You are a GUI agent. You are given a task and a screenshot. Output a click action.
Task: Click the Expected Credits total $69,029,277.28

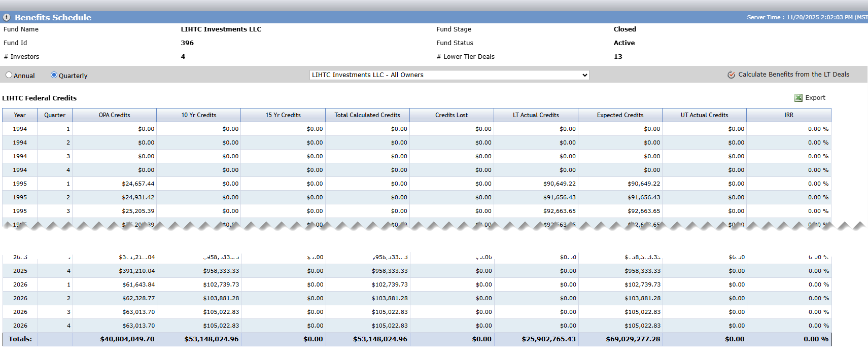pos(633,339)
